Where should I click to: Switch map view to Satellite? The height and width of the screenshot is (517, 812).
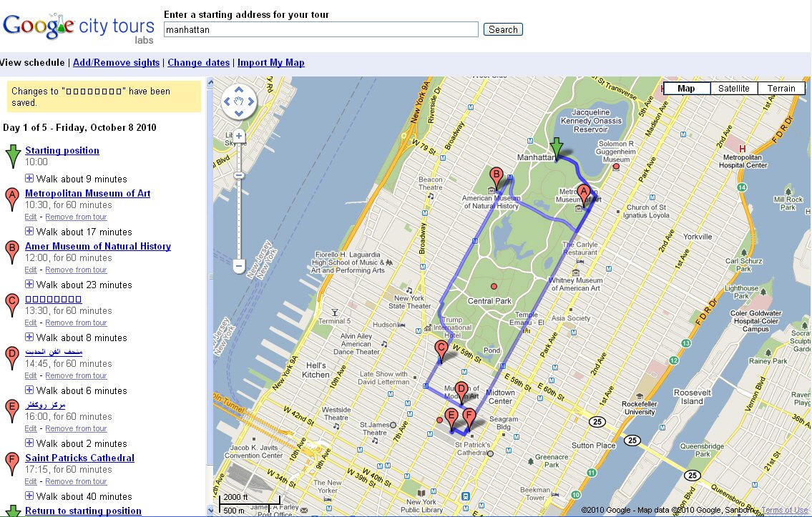(x=733, y=88)
